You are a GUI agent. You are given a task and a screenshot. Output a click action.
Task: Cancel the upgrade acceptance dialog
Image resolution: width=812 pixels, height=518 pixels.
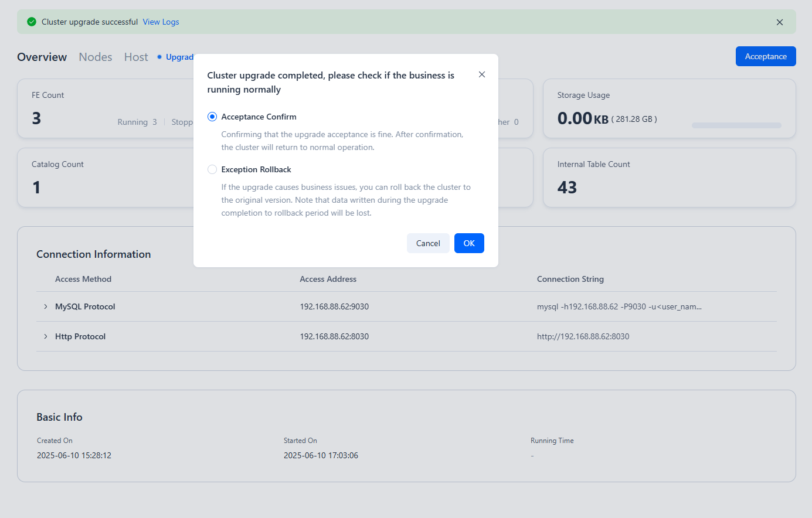pos(427,243)
